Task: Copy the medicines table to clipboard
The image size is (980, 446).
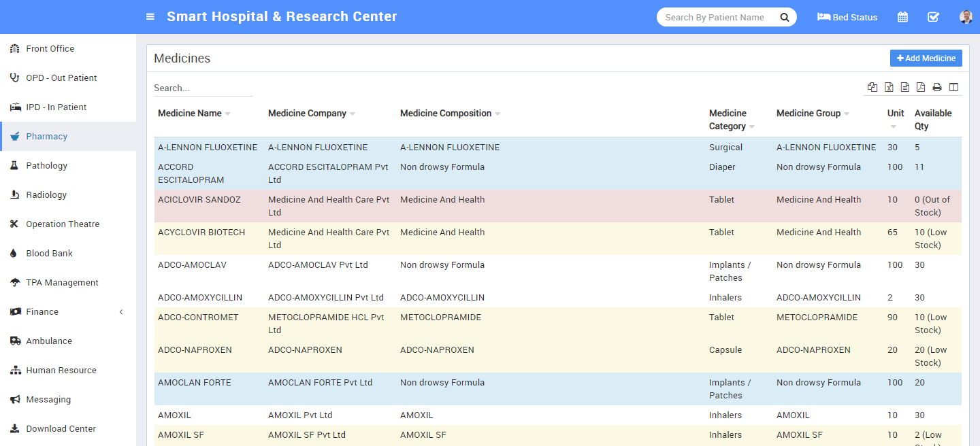Action: pyautogui.click(x=872, y=87)
